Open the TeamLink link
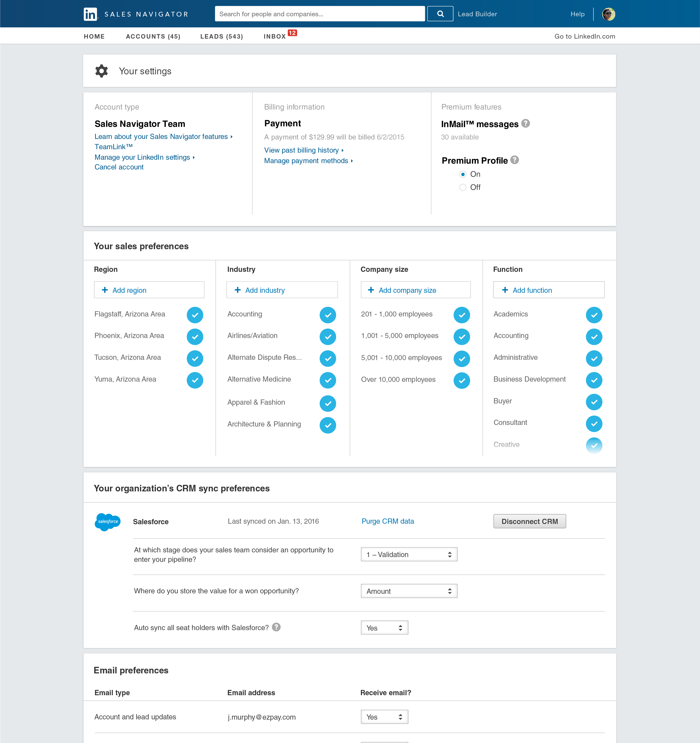 (114, 147)
